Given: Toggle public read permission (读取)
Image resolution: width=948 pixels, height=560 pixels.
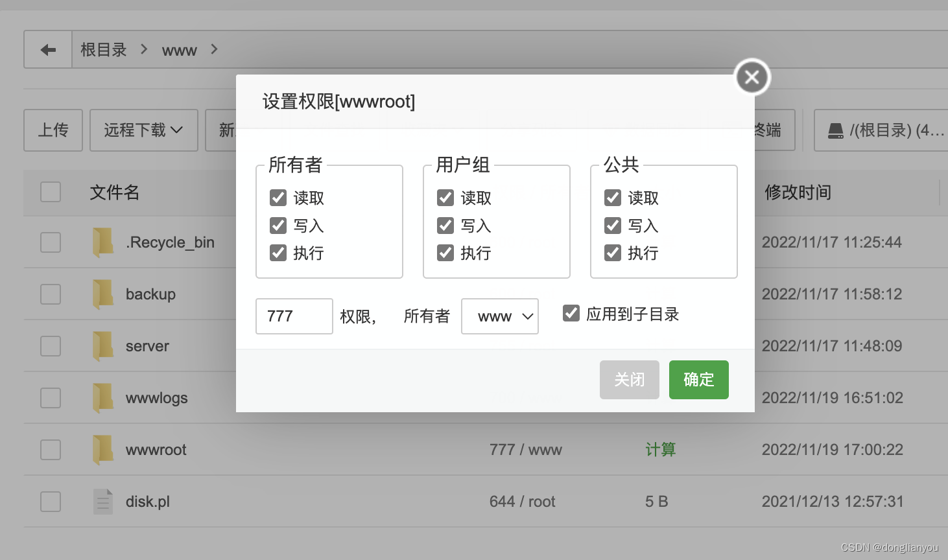Looking at the screenshot, I should pos(613,198).
